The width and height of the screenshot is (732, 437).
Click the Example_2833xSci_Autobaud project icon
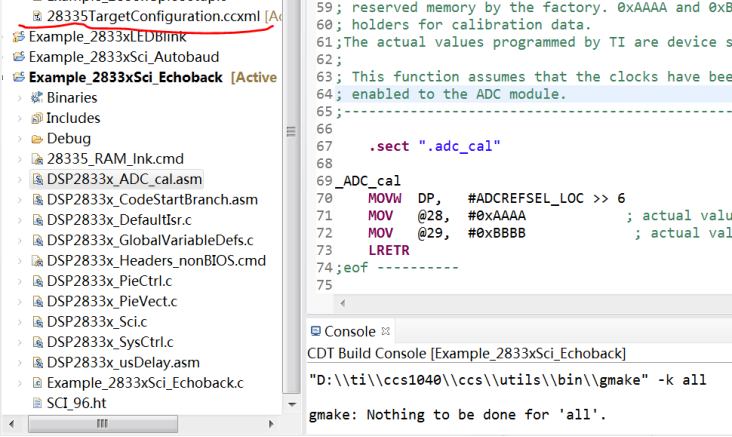19,57
